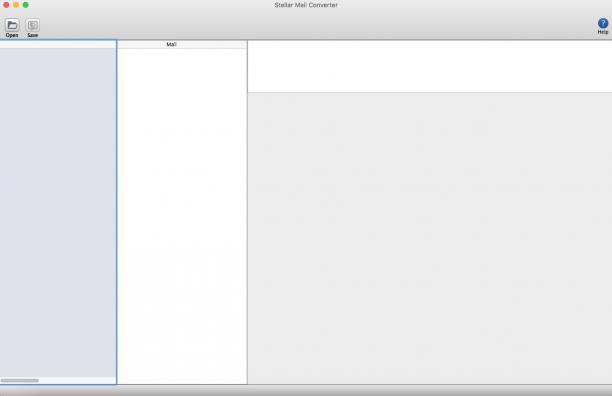
Task: Click the "Open" text label under the folder icon
Action: coord(12,35)
